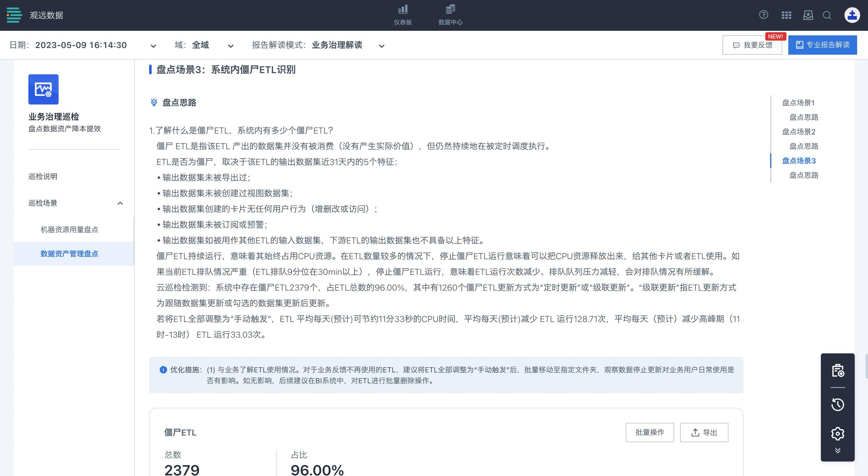Image resolution: width=868 pixels, height=476 pixels.
Task: Jump to 盘点思路 under 盘点场景1
Action: (x=804, y=117)
